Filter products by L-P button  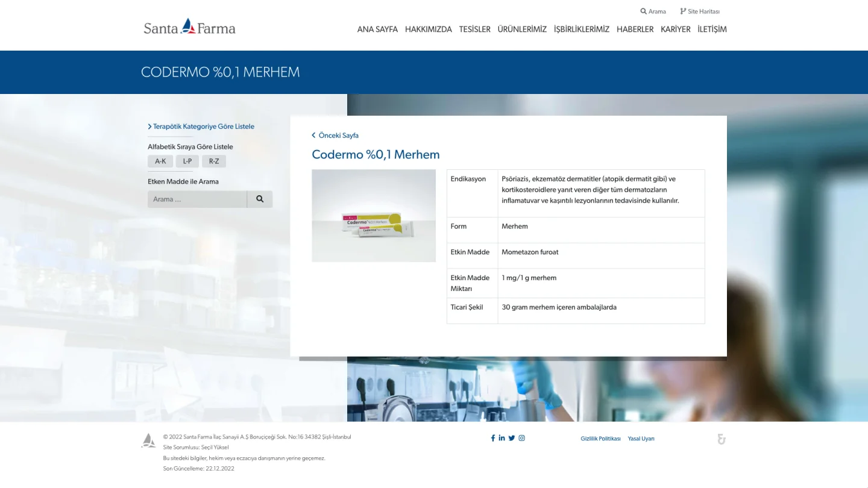187,161
